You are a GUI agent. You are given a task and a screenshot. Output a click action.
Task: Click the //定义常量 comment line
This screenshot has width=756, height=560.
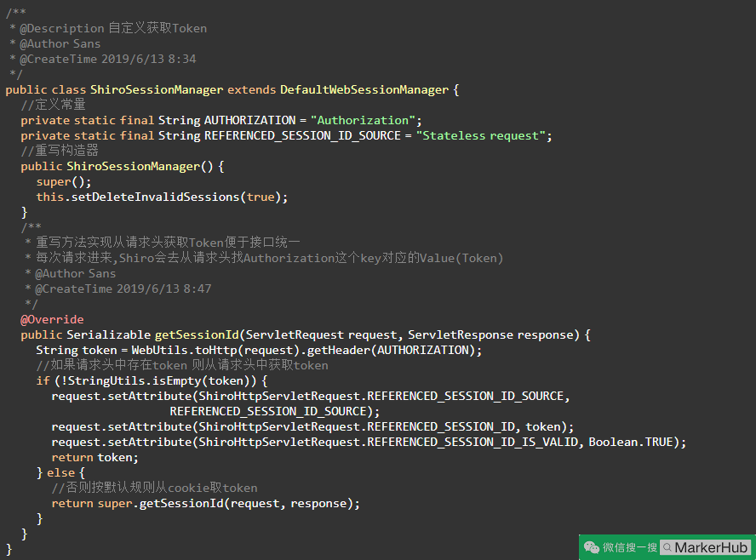[53, 105]
